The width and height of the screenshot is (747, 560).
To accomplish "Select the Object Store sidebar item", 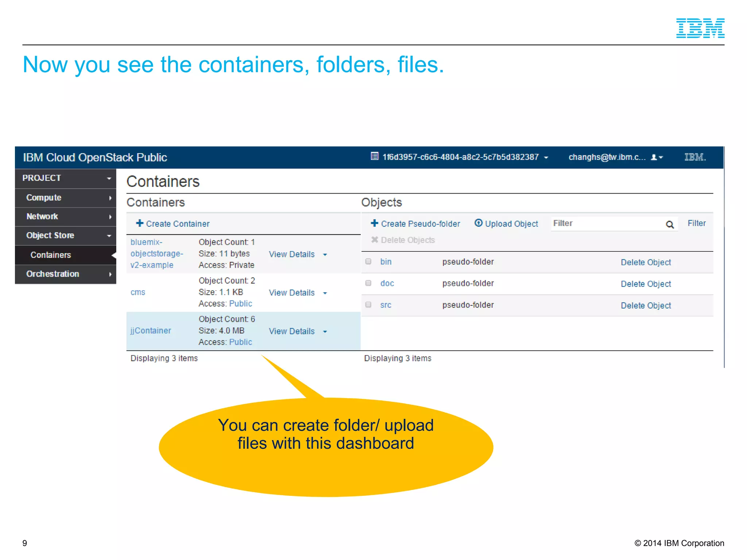I will (x=66, y=236).
